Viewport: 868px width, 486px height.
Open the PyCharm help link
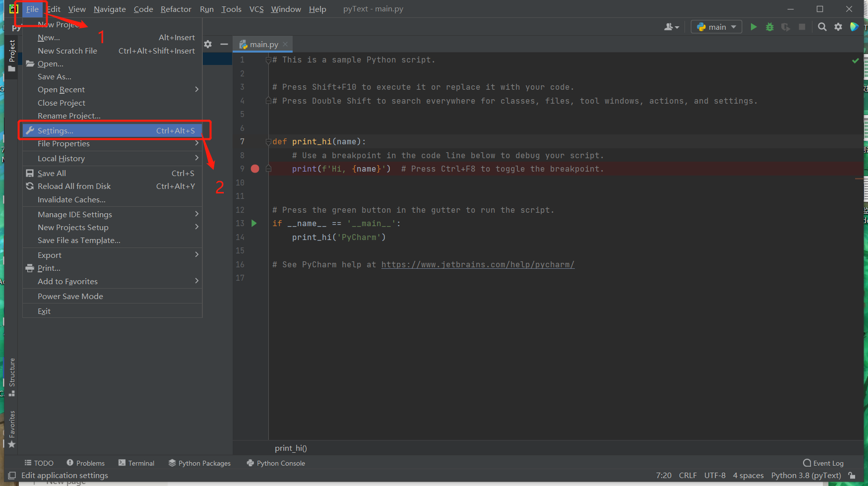(x=477, y=264)
